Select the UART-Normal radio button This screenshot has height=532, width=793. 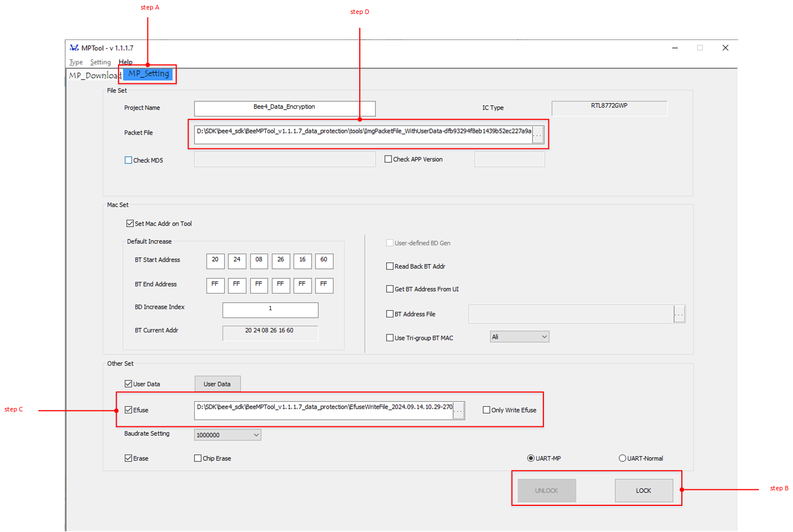(622, 458)
